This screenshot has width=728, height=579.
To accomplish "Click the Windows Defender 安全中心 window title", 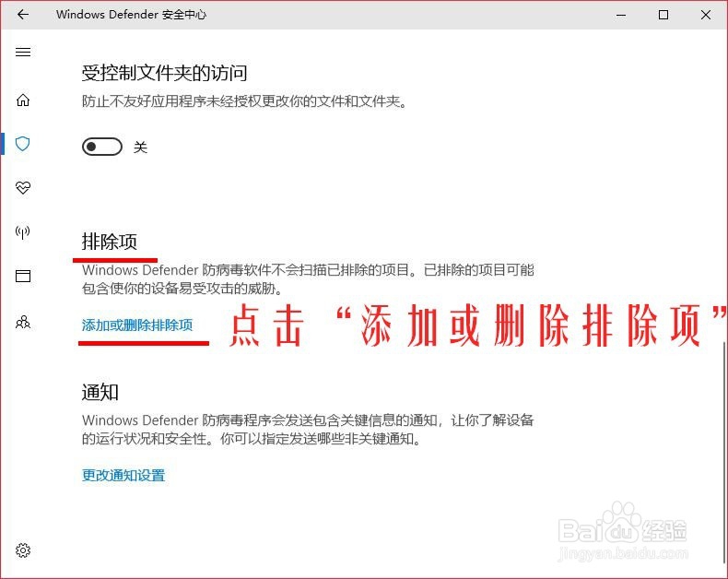I will point(132,15).
